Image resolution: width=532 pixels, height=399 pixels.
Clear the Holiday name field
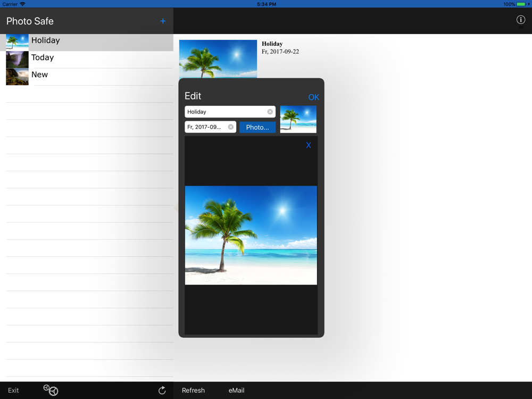coord(270,112)
